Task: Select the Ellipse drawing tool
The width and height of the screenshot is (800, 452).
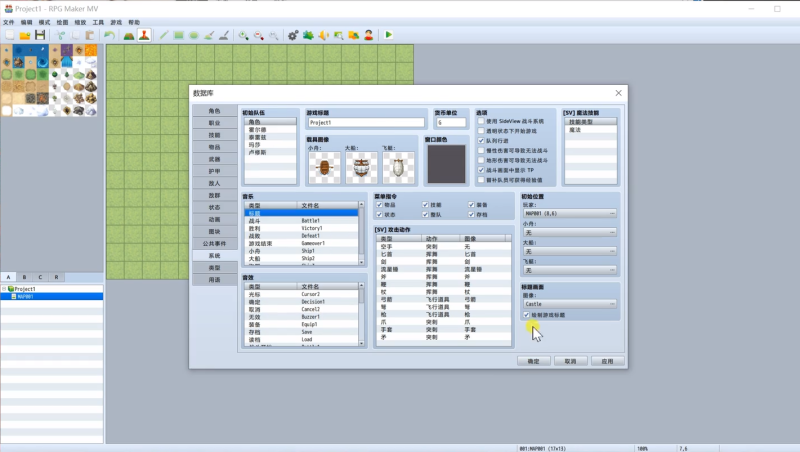Action: point(194,35)
